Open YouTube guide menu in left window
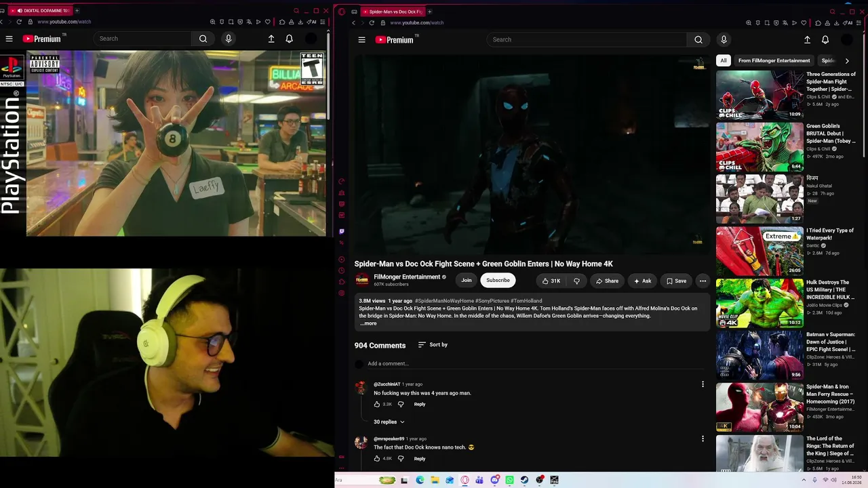868x488 pixels. (x=9, y=39)
